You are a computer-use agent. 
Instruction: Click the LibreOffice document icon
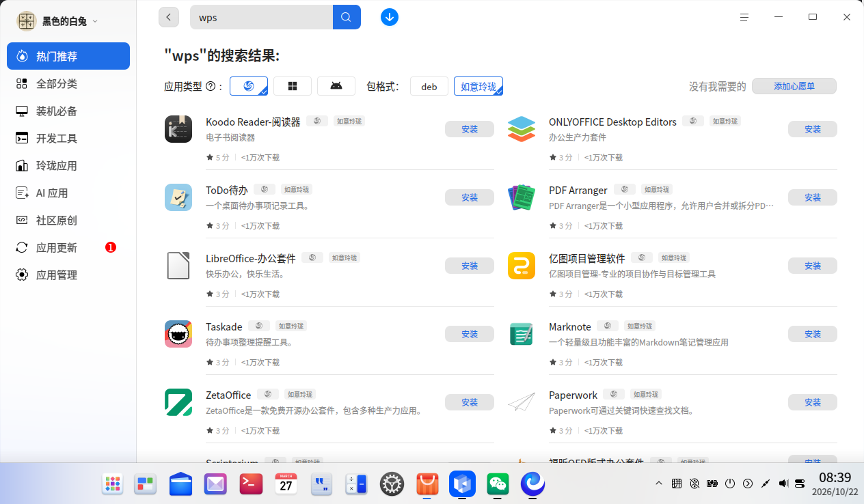click(x=178, y=266)
